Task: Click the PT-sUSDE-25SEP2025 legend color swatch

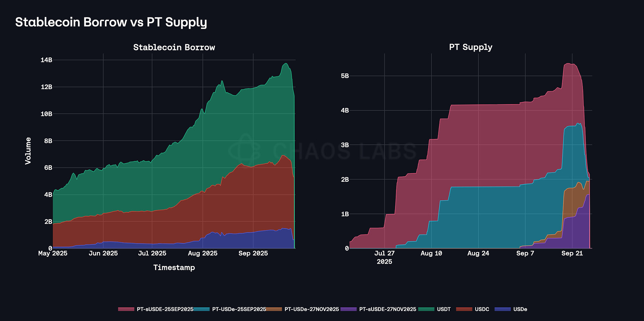Action: (126, 309)
